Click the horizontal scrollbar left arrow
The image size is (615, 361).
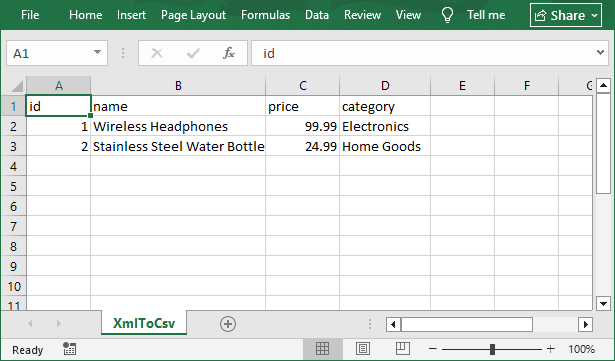[393, 325]
